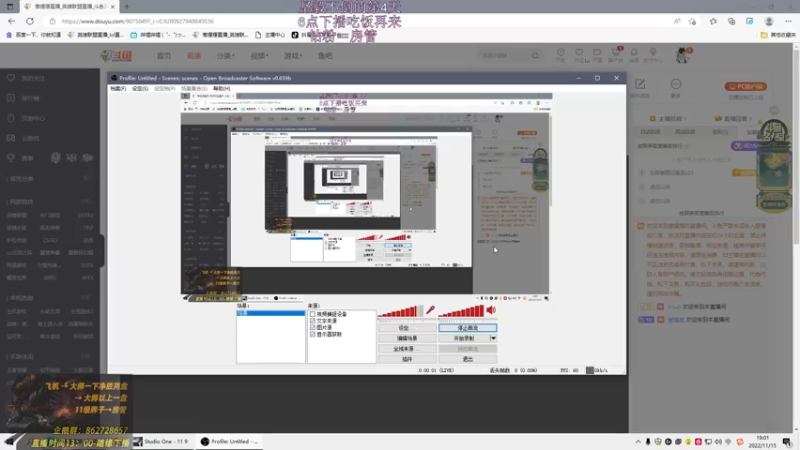Click the more ellipsis icon beside the chat

pyautogui.click(x=676, y=84)
